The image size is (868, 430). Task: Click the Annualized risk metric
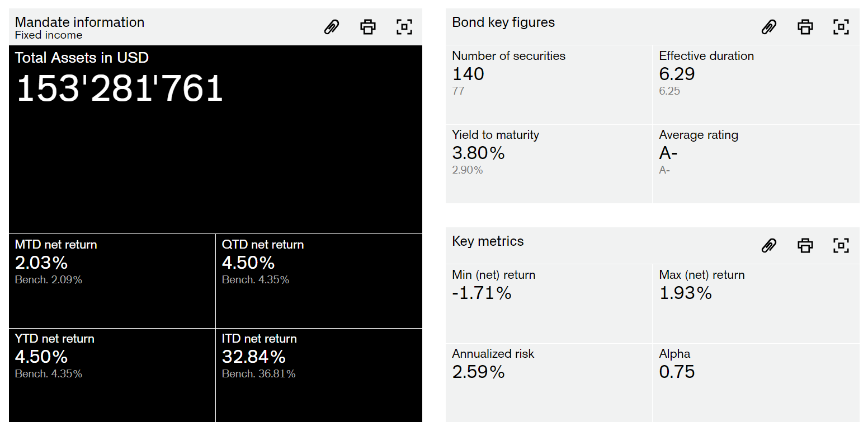(549, 382)
